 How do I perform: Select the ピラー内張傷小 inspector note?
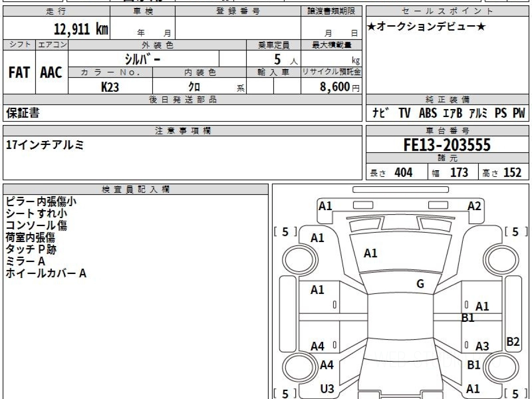tap(41, 201)
